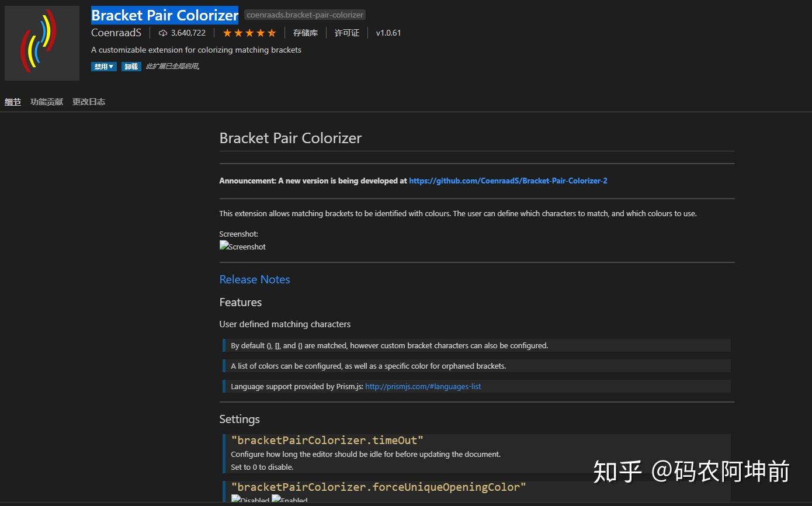812x506 pixels.
Task: Click the 卸载 uninstall button
Action: [x=131, y=66]
